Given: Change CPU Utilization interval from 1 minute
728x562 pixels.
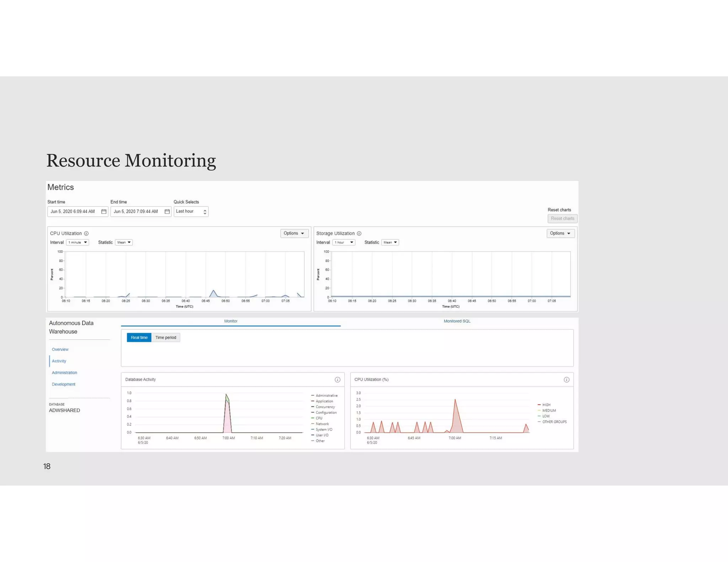Looking at the screenshot, I should point(77,242).
